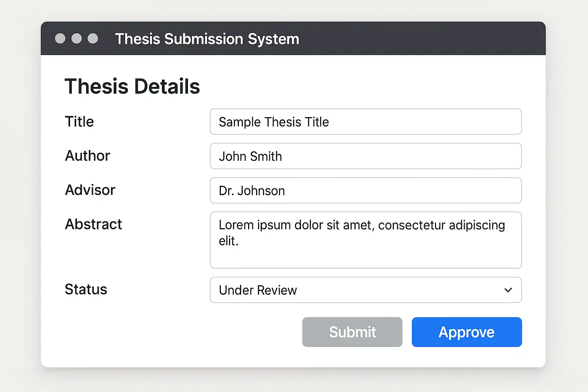
Task: Click the word 'elit.' in the abstract
Action: (229, 241)
